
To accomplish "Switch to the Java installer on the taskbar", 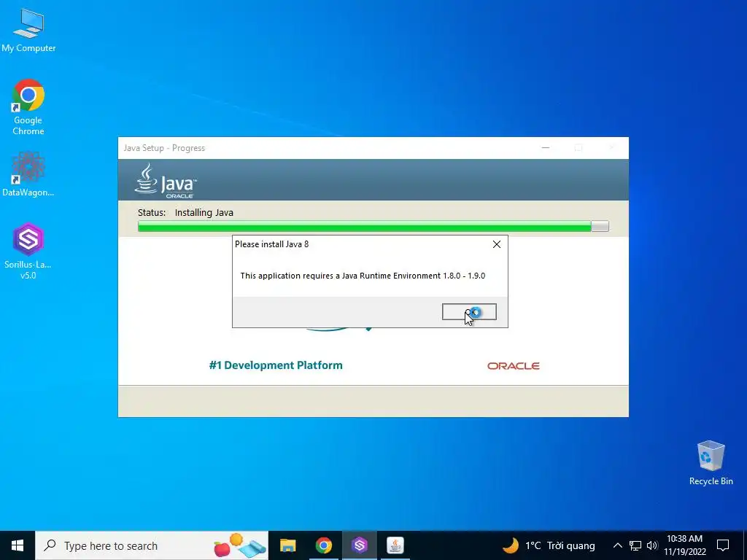I will (395, 545).
